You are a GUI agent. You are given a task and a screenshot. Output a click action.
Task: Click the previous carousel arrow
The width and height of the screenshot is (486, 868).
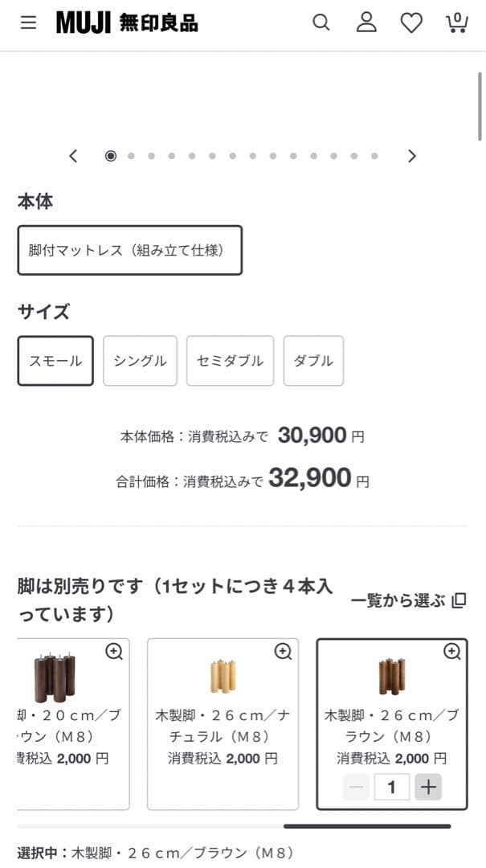click(73, 155)
